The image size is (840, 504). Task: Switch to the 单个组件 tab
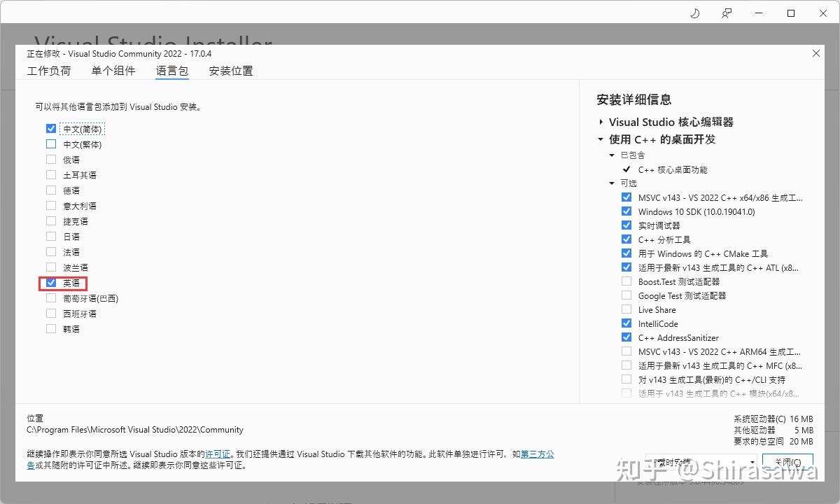coord(113,71)
